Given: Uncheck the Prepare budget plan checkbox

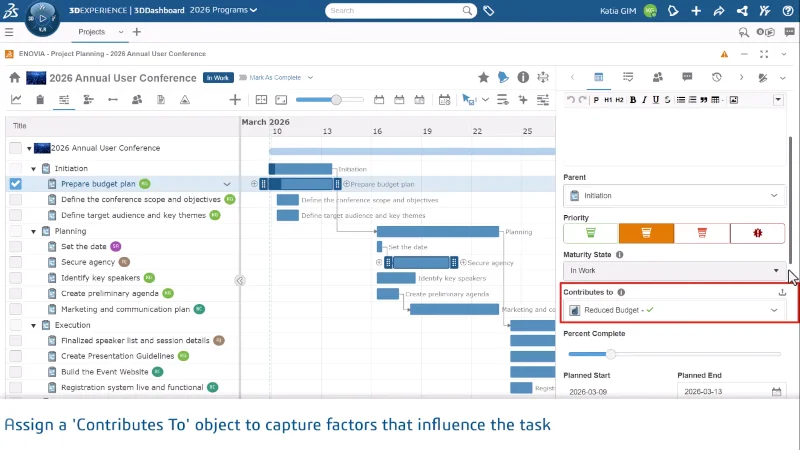Looking at the screenshot, I should (15, 184).
